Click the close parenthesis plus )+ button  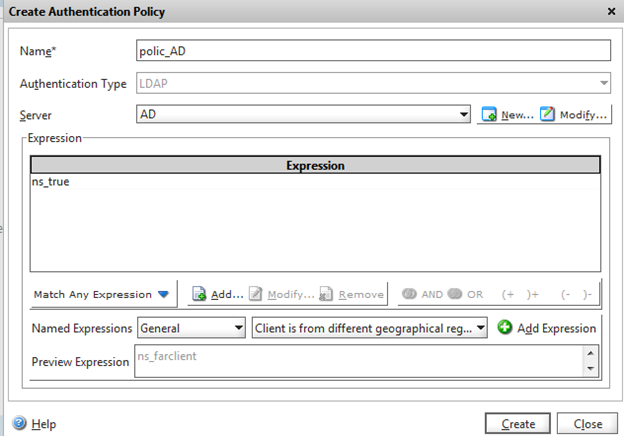[x=532, y=294]
